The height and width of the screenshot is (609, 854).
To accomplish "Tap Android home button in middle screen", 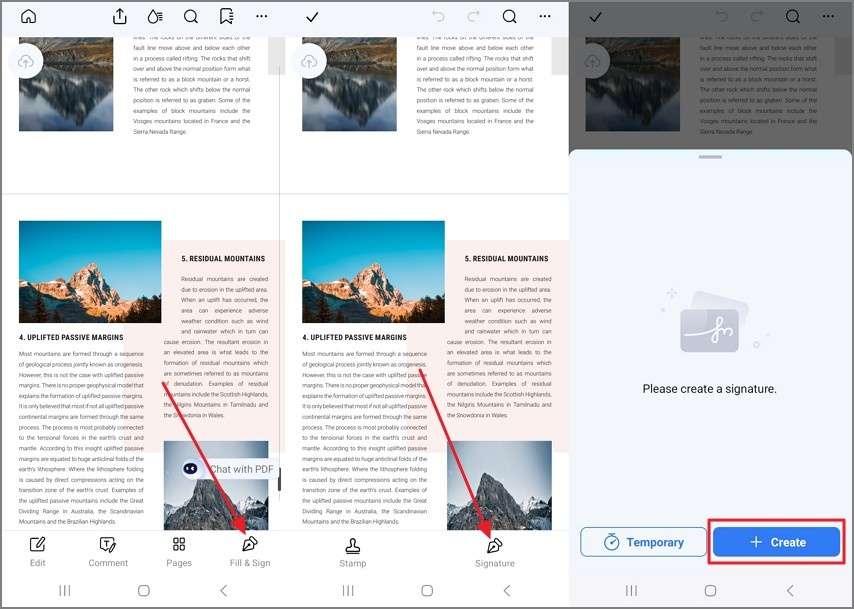I will pyautogui.click(x=427, y=590).
